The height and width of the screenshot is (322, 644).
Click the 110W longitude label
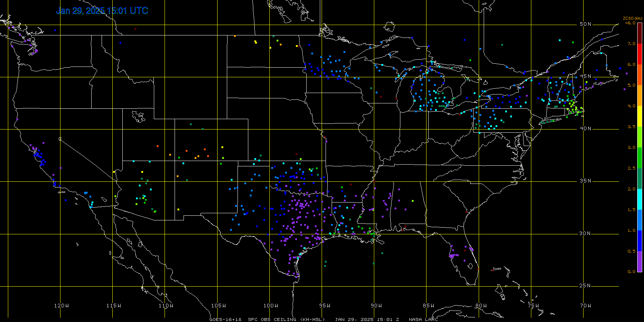(x=166, y=306)
